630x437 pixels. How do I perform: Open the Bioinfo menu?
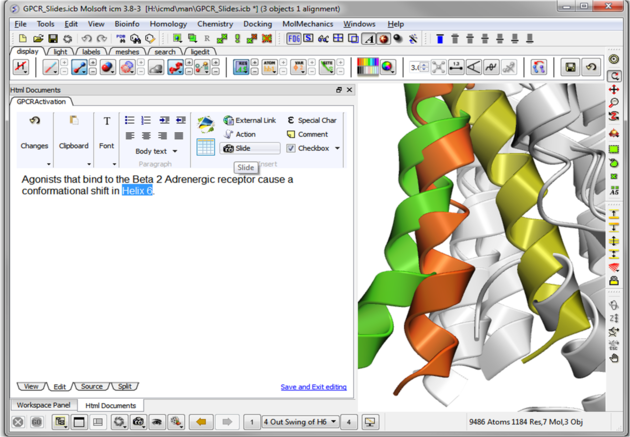pyautogui.click(x=127, y=24)
